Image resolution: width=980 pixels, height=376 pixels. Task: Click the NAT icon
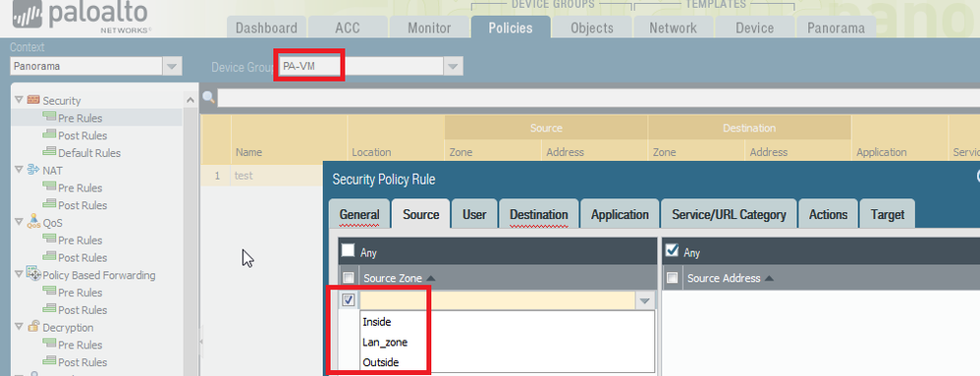click(33, 170)
